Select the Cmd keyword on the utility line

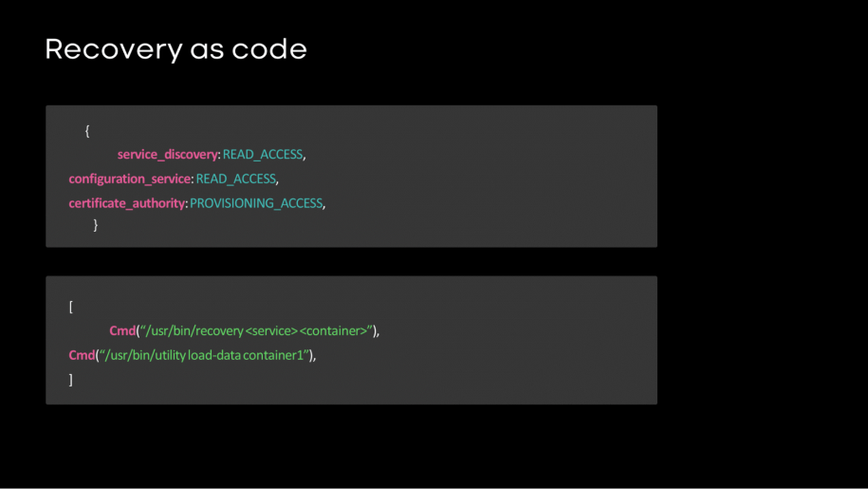tap(82, 355)
